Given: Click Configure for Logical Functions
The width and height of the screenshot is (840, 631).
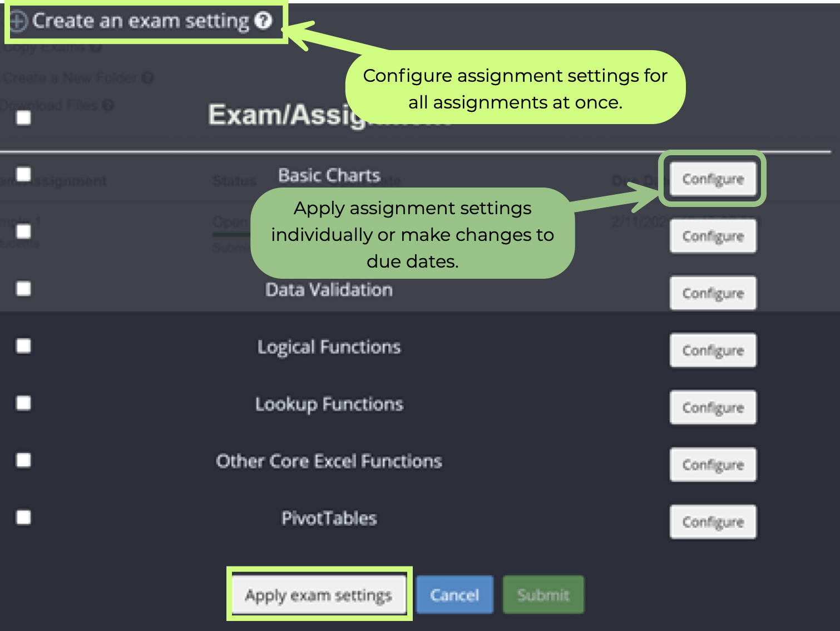Looking at the screenshot, I should pyautogui.click(x=713, y=351).
